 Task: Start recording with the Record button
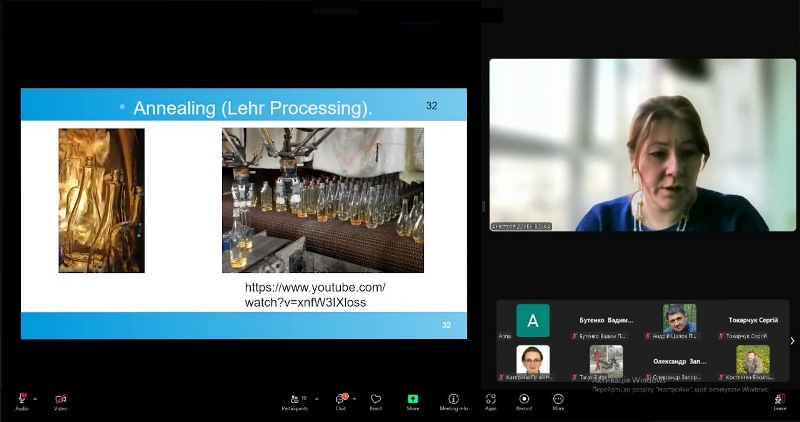click(524, 402)
